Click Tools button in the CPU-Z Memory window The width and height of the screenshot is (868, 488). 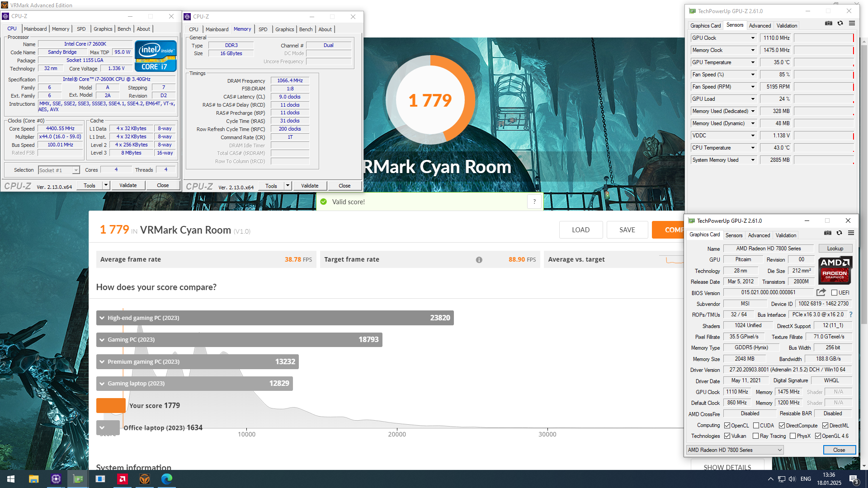click(271, 186)
